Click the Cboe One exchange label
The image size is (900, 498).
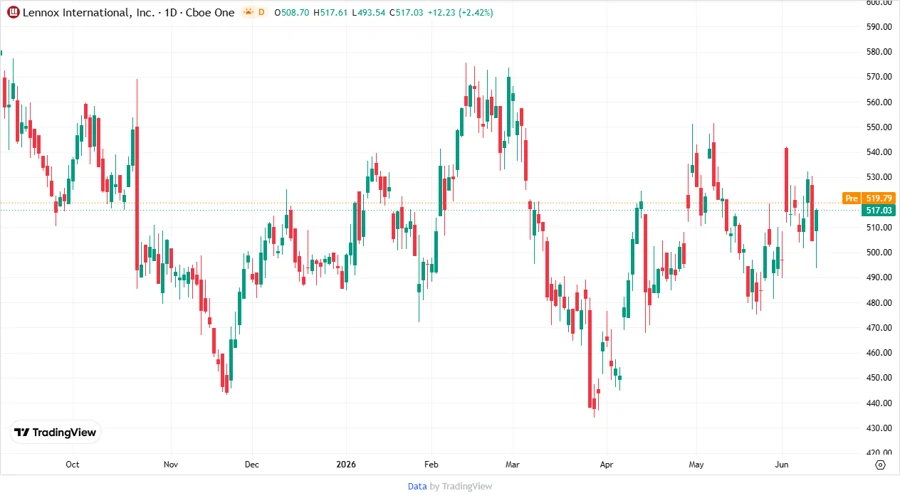210,12
